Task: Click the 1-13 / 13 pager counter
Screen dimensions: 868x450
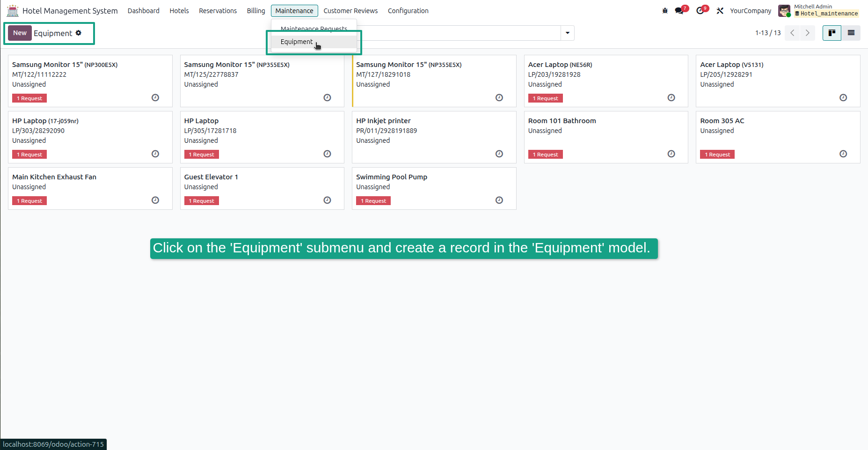Action: pyautogui.click(x=768, y=33)
